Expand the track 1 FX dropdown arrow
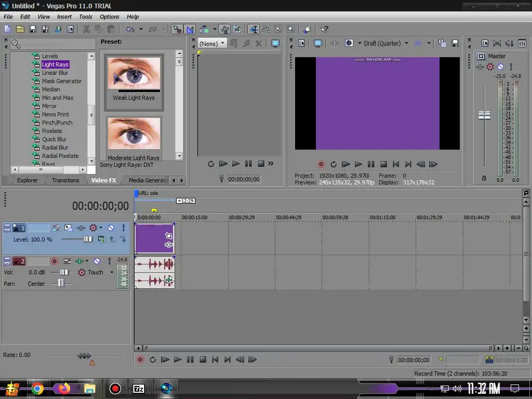Image resolution: width=532 pixels, height=399 pixels. click(x=101, y=228)
